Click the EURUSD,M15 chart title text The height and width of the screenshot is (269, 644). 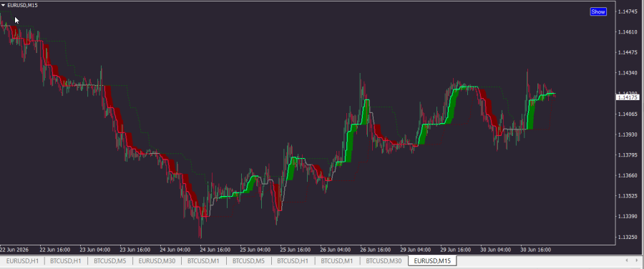pos(23,5)
